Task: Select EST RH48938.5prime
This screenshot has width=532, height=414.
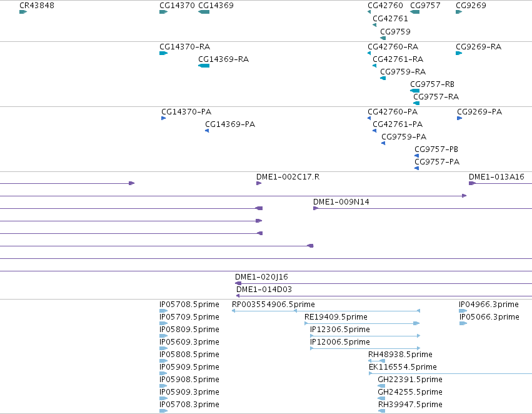Action: 400,355
